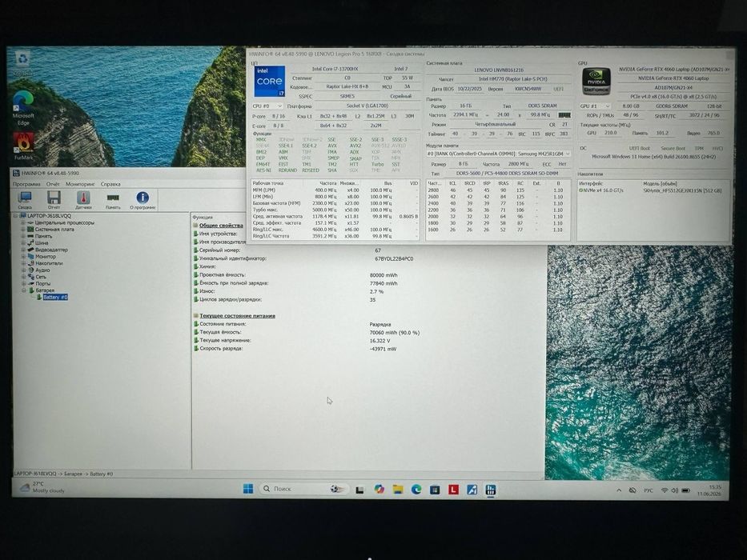
Task: Open File Explorer from the taskbar
Action: click(x=398, y=489)
